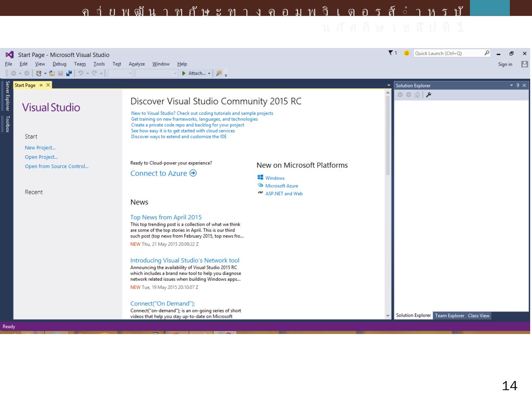Click the account avatar icon
This screenshot has height=399, width=532.
(524, 64)
